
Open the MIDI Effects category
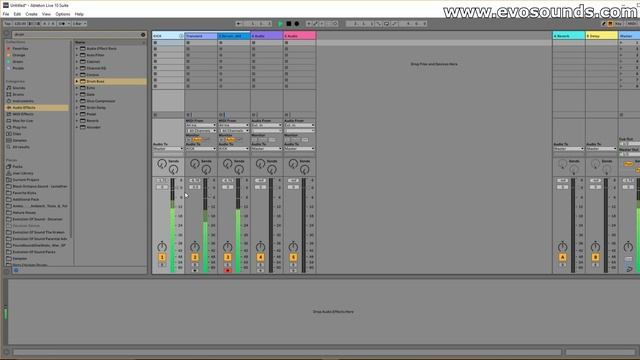(23, 114)
